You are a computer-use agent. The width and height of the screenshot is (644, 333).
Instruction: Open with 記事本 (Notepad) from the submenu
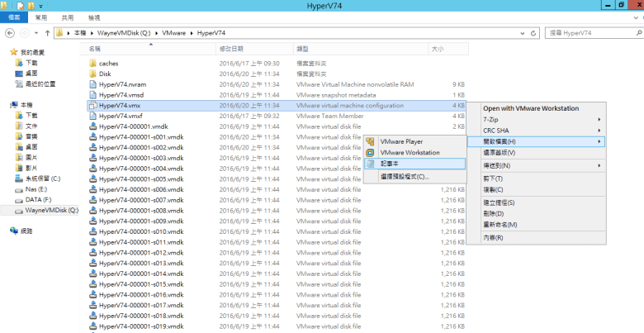point(391,164)
